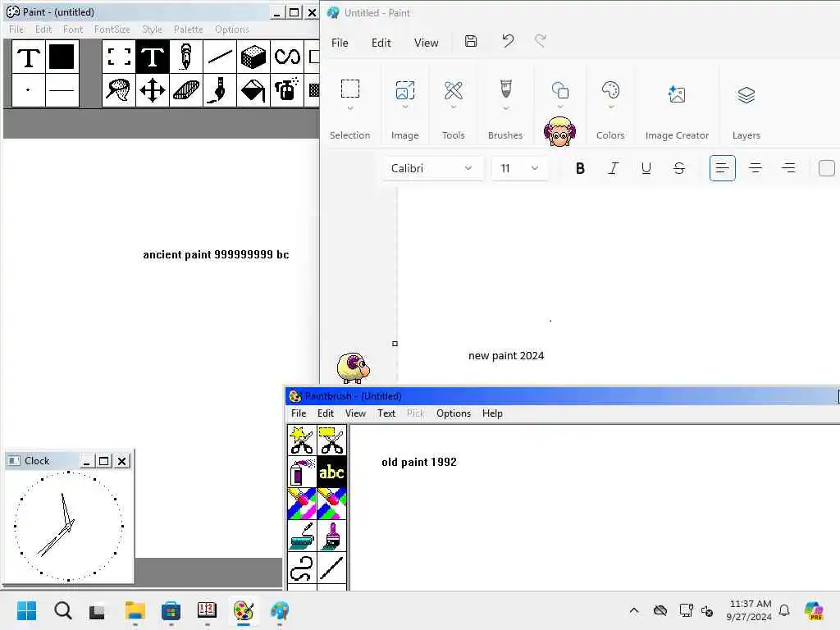The height and width of the screenshot is (630, 840).
Task: Open File menu in ancient Paint
Action: (x=16, y=29)
